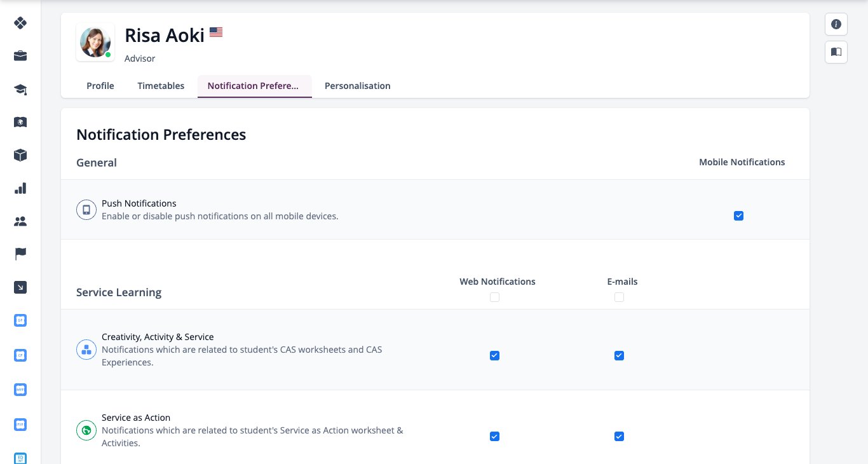Viewport: 868px width, 464px height.
Task: Open the Personalisation tab
Action: pyautogui.click(x=358, y=86)
